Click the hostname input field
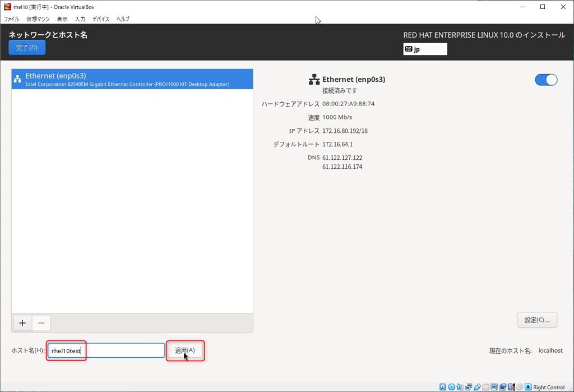Screen dimensions: 574x392 (x=106, y=351)
